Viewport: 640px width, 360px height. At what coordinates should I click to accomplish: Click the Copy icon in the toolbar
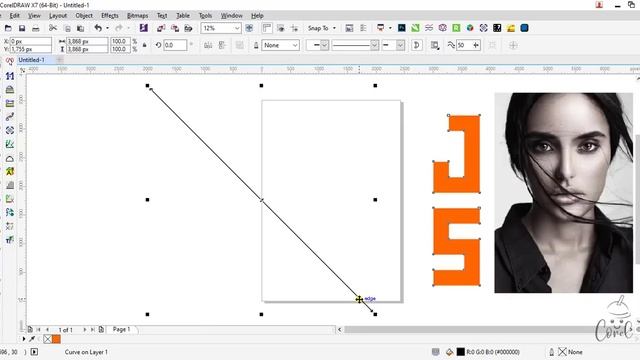(x=67, y=28)
